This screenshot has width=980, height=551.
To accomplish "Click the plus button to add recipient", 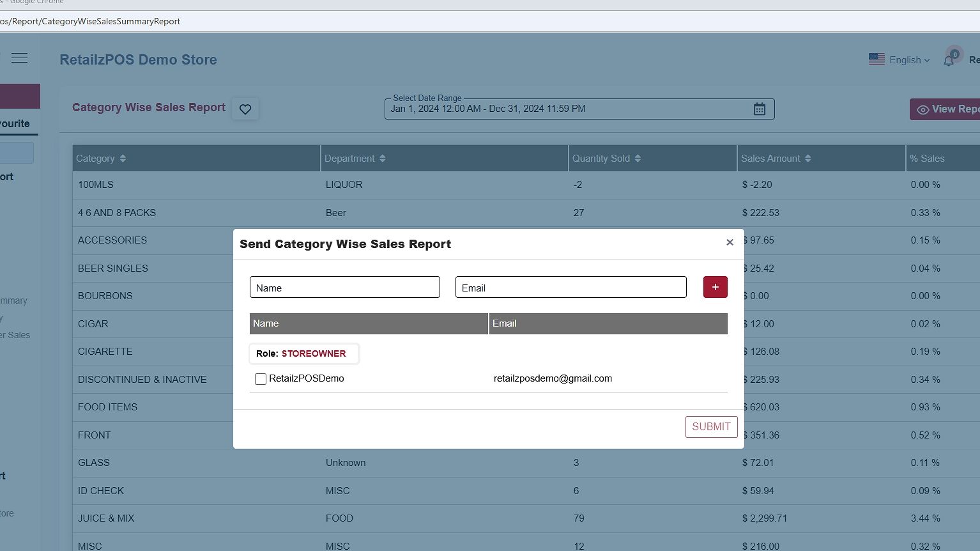I will 715,287.
